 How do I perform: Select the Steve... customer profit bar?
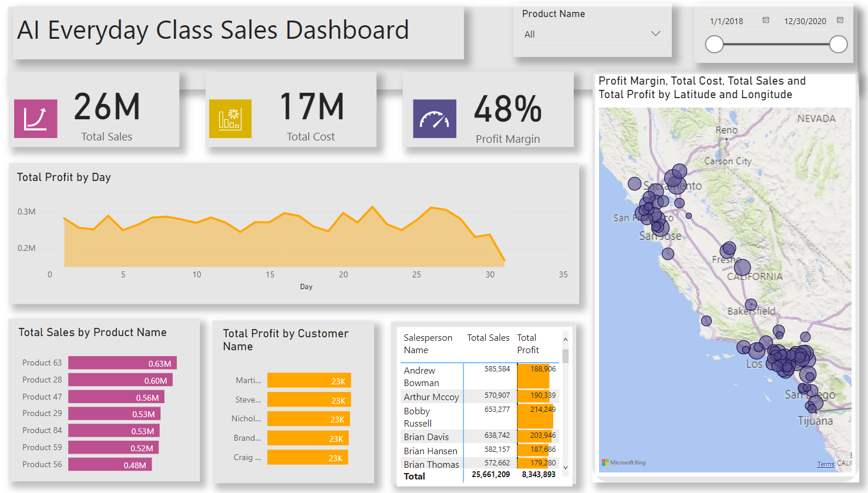(309, 400)
